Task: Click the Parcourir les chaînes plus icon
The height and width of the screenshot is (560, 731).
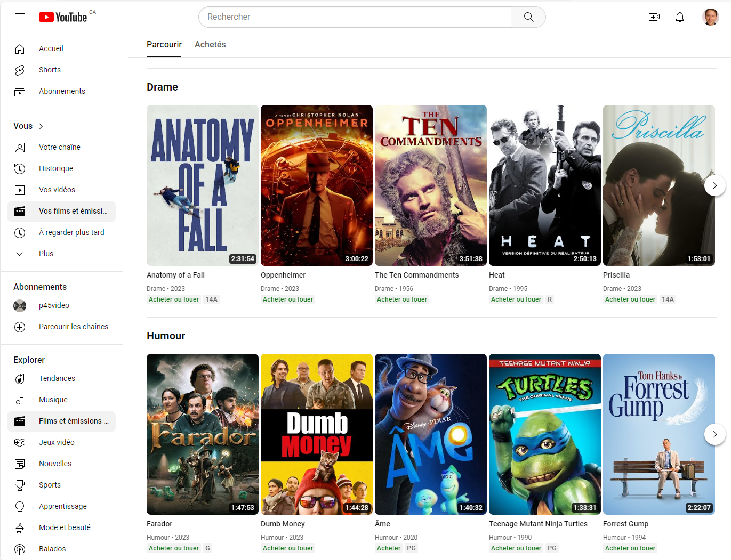Action: tap(20, 327)
